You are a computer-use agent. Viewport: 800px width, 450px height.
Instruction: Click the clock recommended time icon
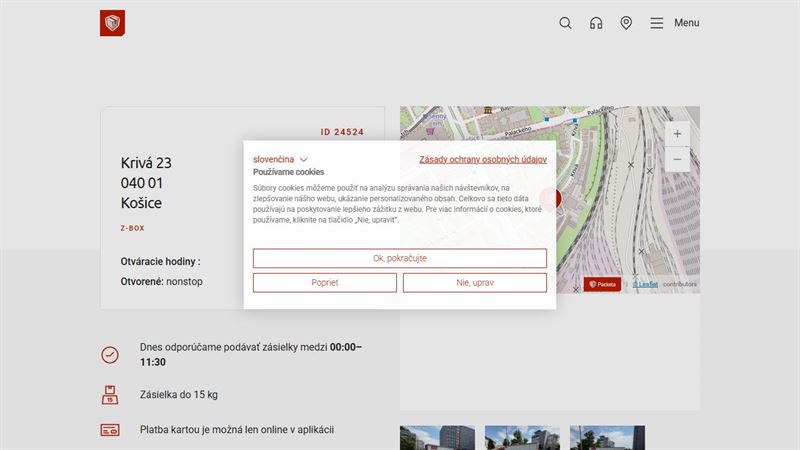tap(110, 355)
